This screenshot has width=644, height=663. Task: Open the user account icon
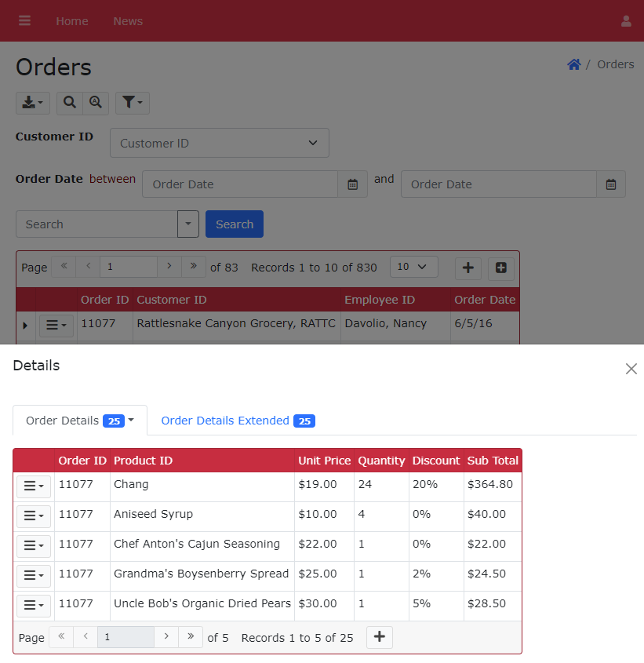tap(626, 21)
